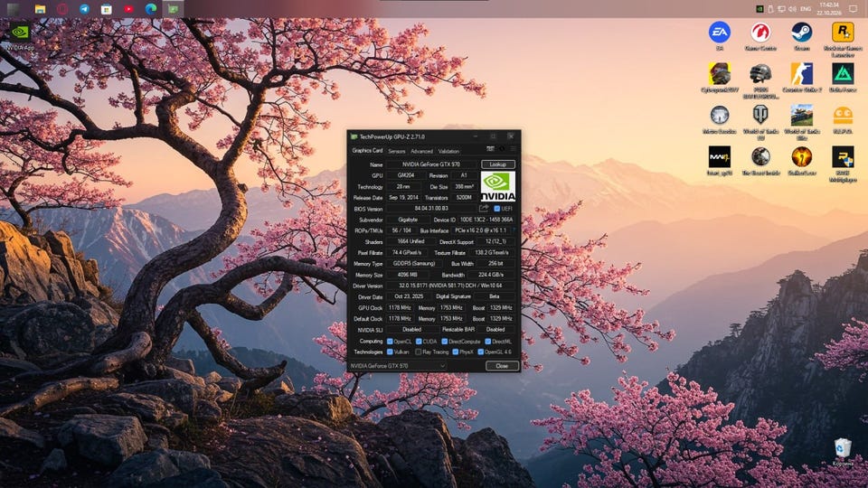Click the Driver Version field
Image resolution: width=868 pixels, height=488 pixels.
point(450,286)
